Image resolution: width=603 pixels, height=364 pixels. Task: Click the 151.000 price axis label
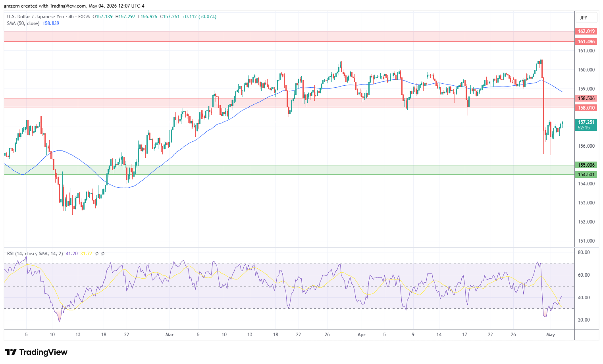tap(586, 241)
